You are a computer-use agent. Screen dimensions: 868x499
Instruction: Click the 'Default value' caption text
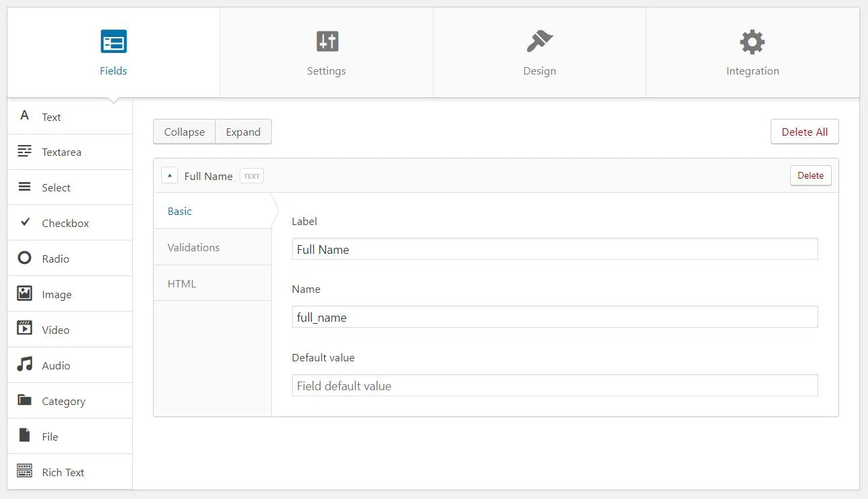point(323,358)
